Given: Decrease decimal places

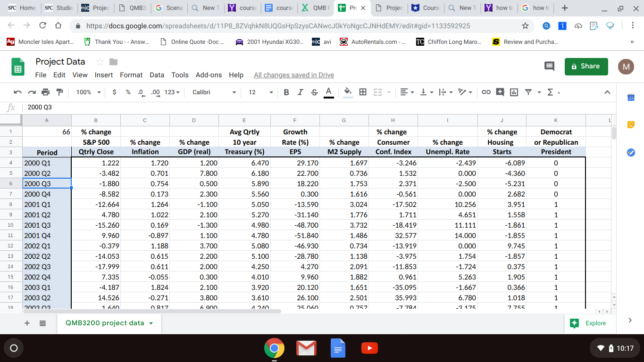Looking at the screenshot, I should [141, 92].
